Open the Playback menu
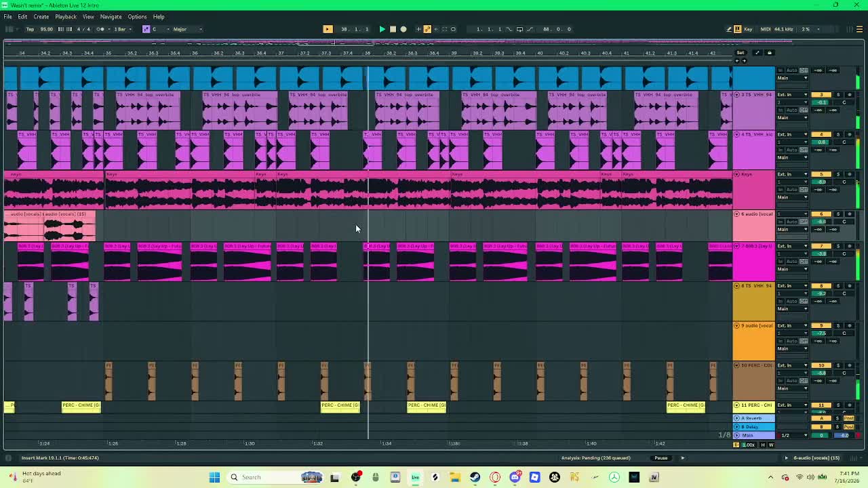The height and width of the screenshot is (488, 868). (x=66, y=16)
